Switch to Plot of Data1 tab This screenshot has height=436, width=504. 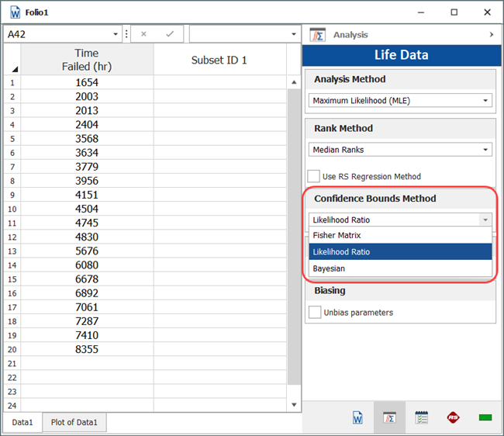click(x=74, y=422)
